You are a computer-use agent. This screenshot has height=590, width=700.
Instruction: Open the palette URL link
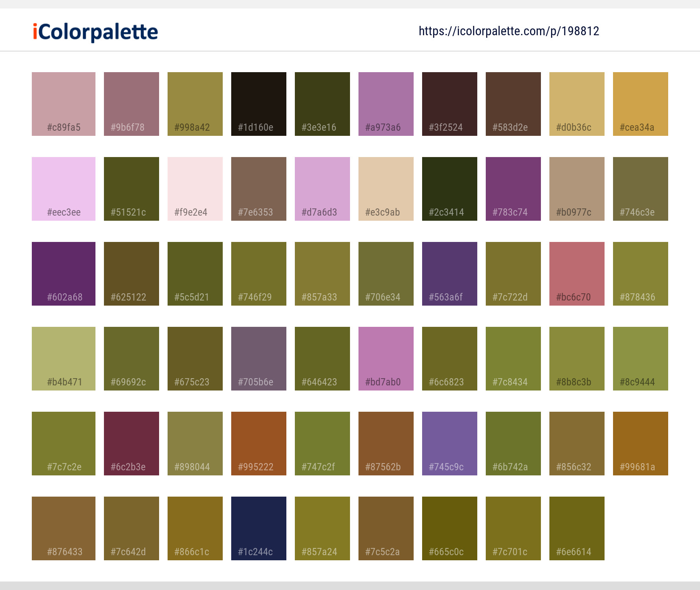(x=509, y=31)
